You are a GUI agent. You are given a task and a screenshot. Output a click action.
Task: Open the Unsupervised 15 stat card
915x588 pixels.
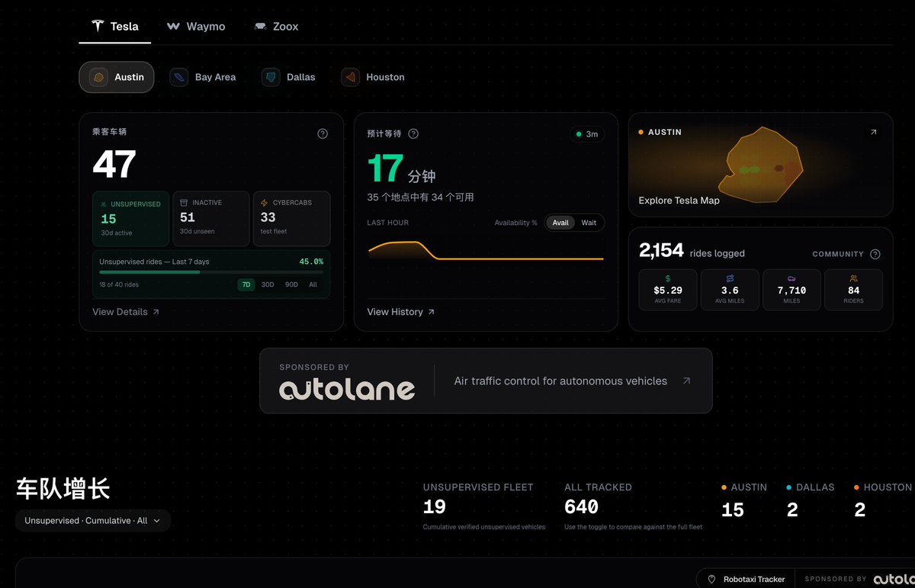point(130,219)
